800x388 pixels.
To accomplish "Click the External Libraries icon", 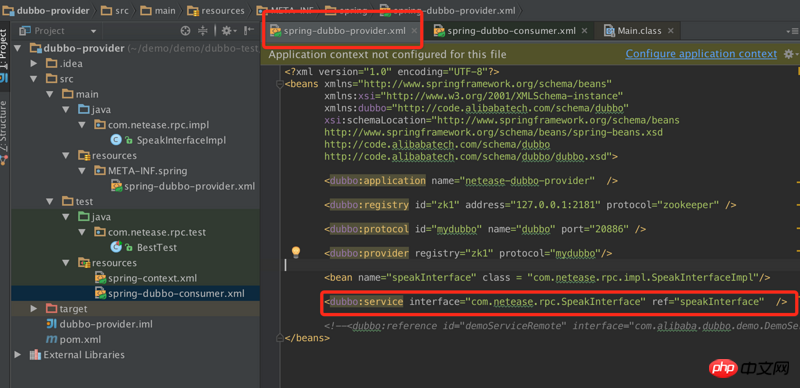I will pyautogui.click(x=35, y=355).
